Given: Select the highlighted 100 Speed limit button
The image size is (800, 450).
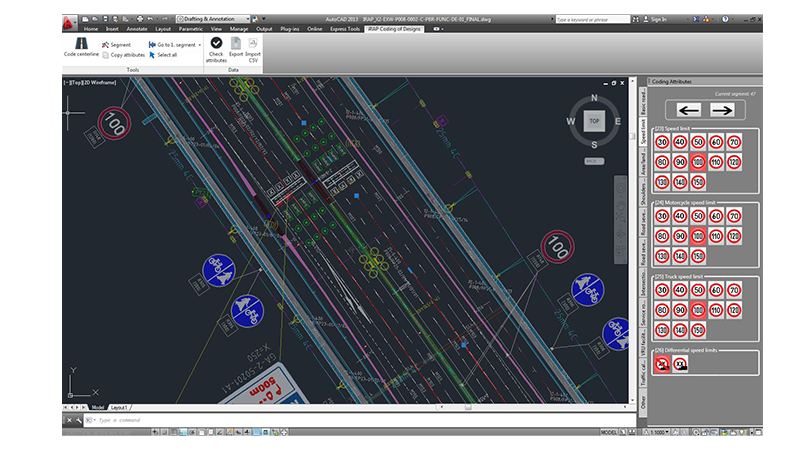Looking at the screenshot, I should pos(697,162).
